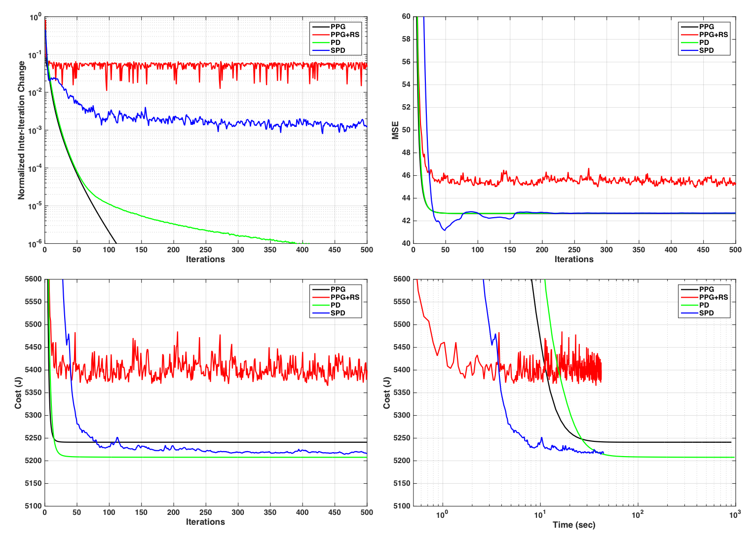Click the PPG legend entry in the bottom-left plot
This screenshot has height=544, width=756.
coord(338,289)
